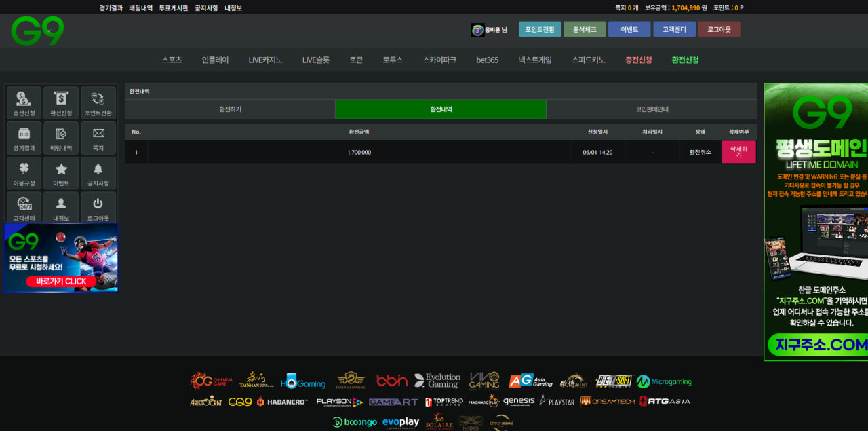The height and width of the screenshot is (431, 868).
Task: Click the G9 logo at top left
Action: 37,31
